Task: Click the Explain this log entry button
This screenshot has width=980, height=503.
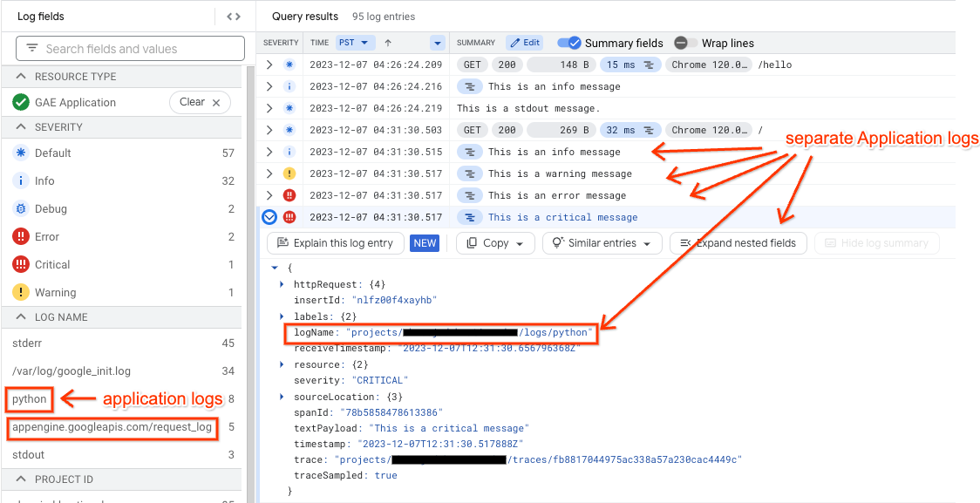Action: (x=336, y=243)
